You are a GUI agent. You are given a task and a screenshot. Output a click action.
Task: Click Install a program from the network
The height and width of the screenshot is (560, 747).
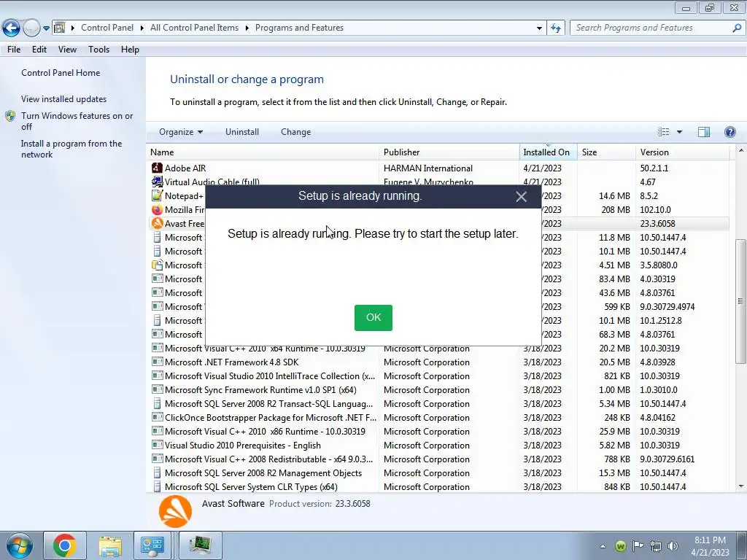pos(71,149)
